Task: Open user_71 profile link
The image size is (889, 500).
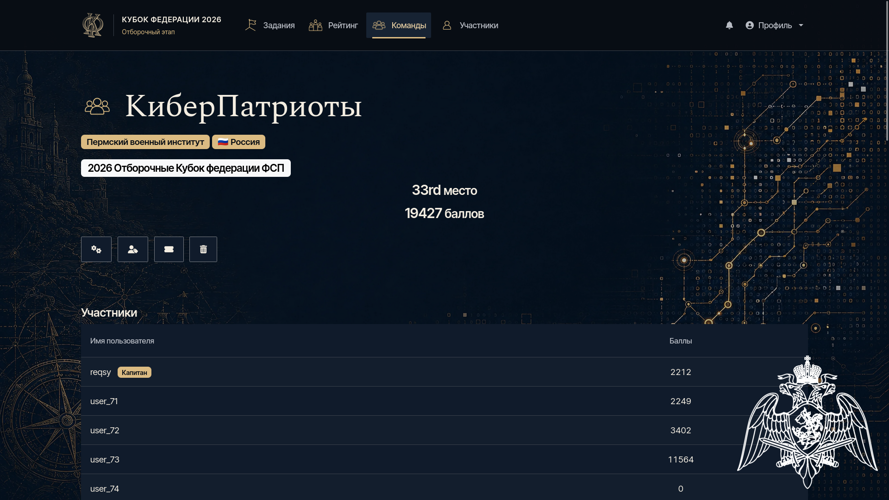Action: click(x=104, y=401)
